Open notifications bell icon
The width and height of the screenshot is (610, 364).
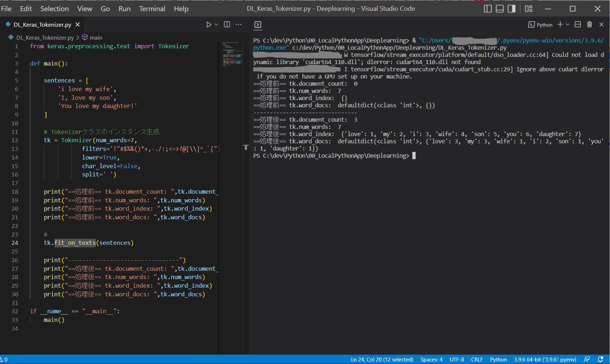[600, 359]
